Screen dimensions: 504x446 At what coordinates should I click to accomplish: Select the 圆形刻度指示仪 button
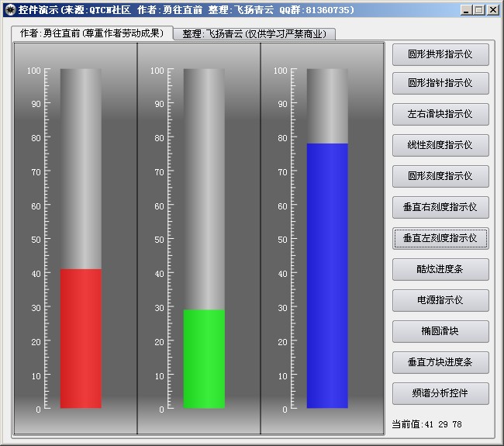click(440, 176)
